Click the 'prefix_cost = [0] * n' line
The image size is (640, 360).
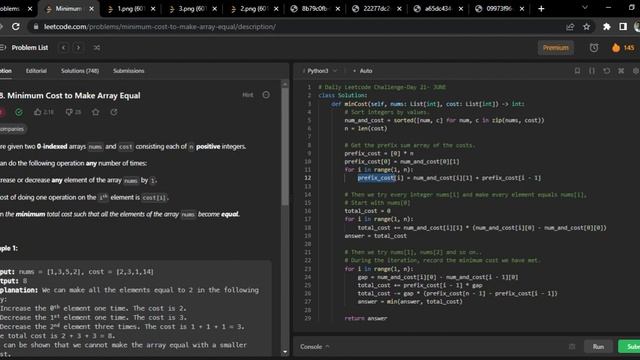click(x=379, y=153)
